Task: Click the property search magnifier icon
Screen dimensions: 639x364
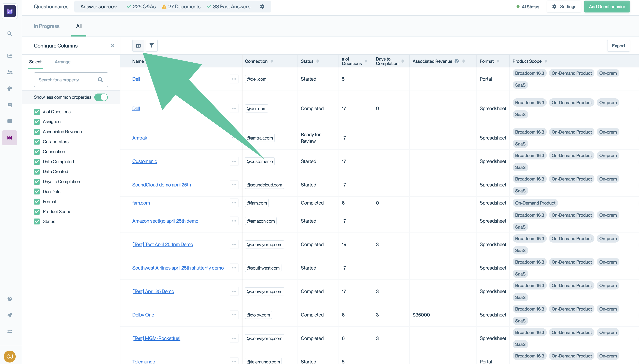Action: click(x=100, y=80)
